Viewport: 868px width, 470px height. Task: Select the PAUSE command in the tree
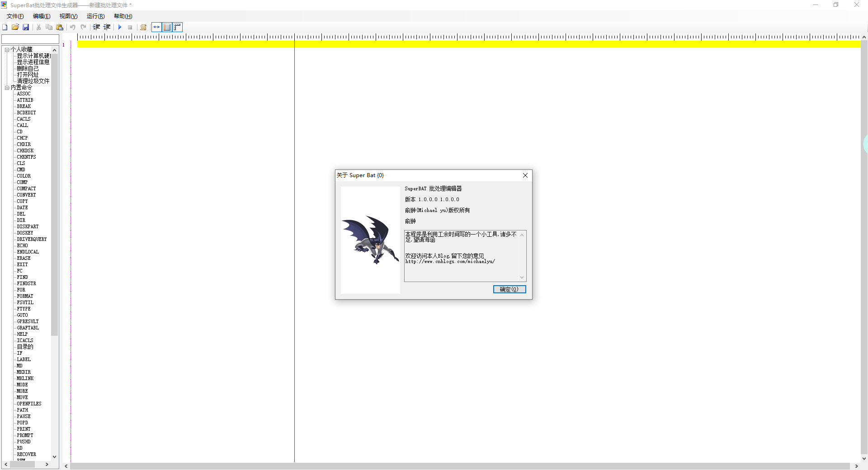pyautogui.click(x=24, y=417)
